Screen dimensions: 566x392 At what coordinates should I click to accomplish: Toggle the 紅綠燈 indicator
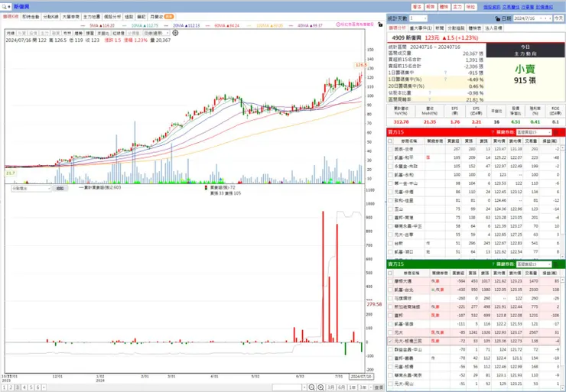point(118,33)
